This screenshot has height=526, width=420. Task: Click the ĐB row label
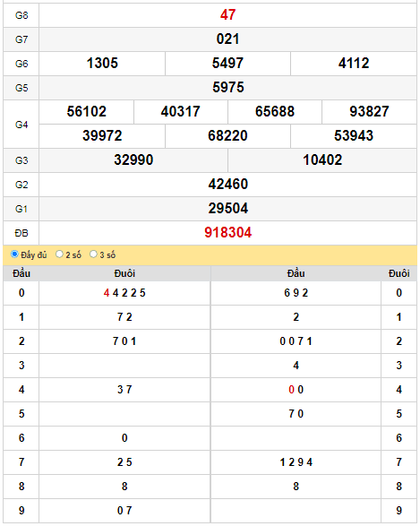pyautogui.click(x=21, y=233)
